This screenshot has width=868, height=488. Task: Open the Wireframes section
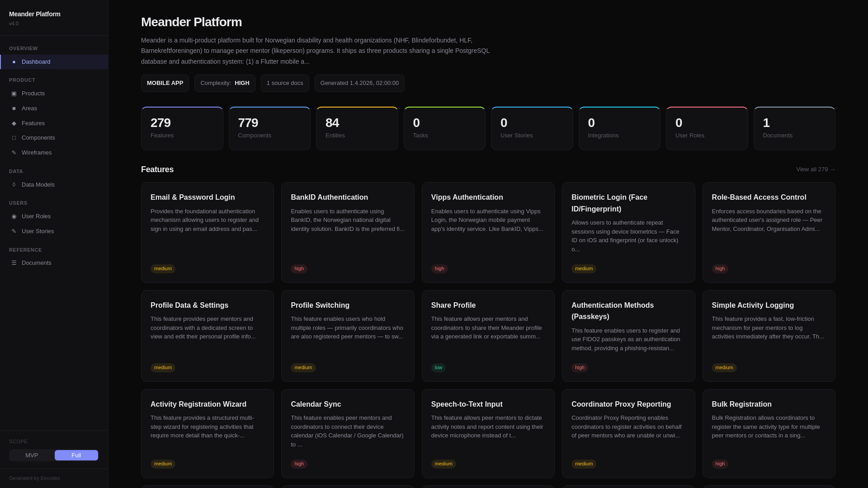click(54, 153)
